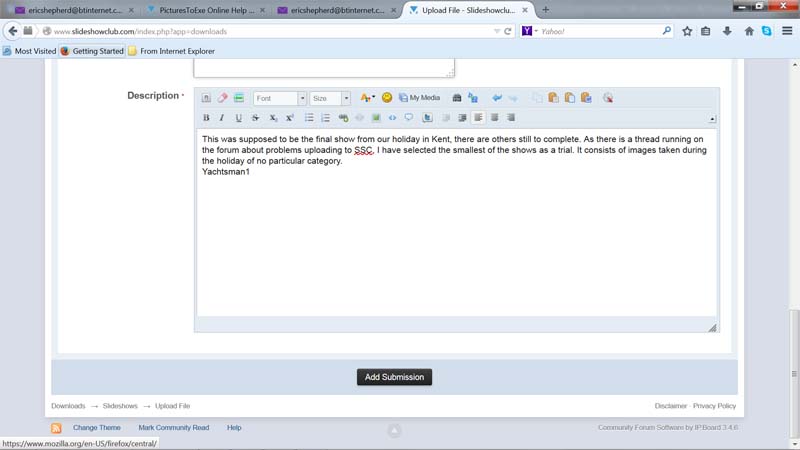Toggle italic text formatting
The height and width of the screenshot is (450, 800).
pos(222,118)
